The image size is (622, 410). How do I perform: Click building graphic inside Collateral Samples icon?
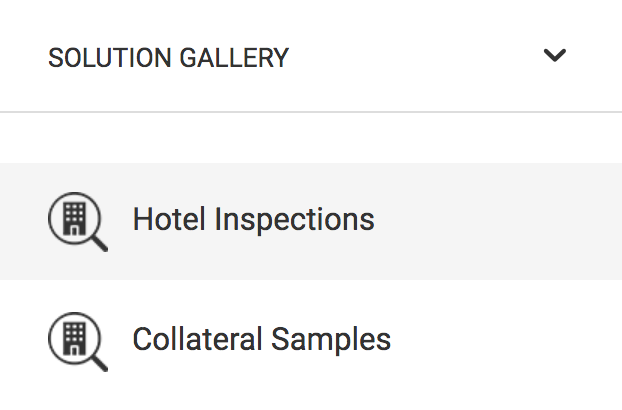pos(75,339)
